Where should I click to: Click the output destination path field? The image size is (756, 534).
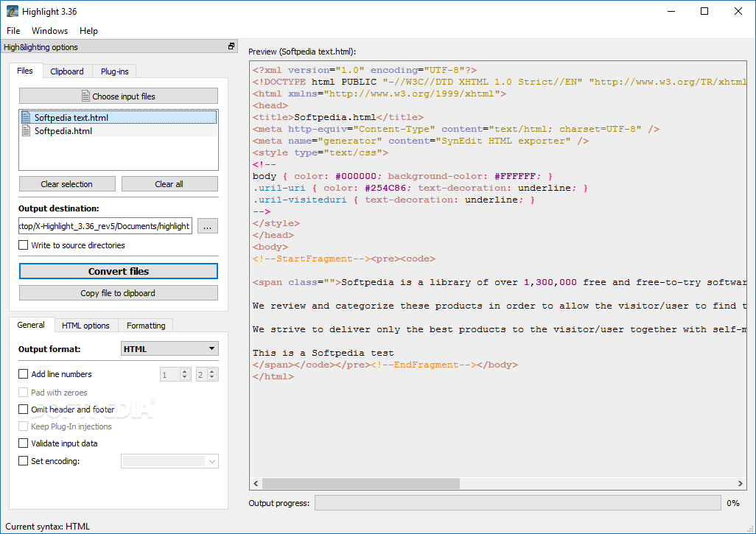click(105, 226)
